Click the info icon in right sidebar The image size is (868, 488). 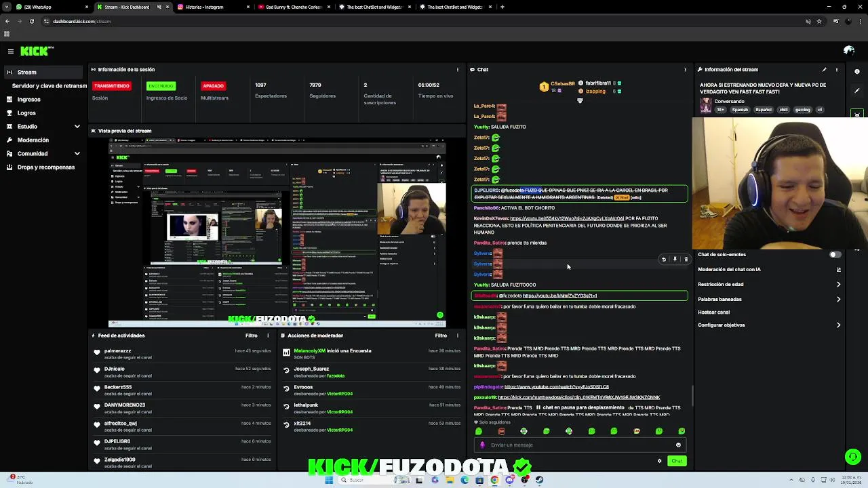pos(857,71)
